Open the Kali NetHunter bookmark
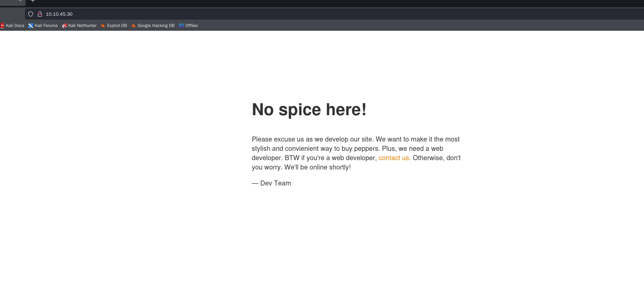644x294 pixels. (x=79, y=26)
